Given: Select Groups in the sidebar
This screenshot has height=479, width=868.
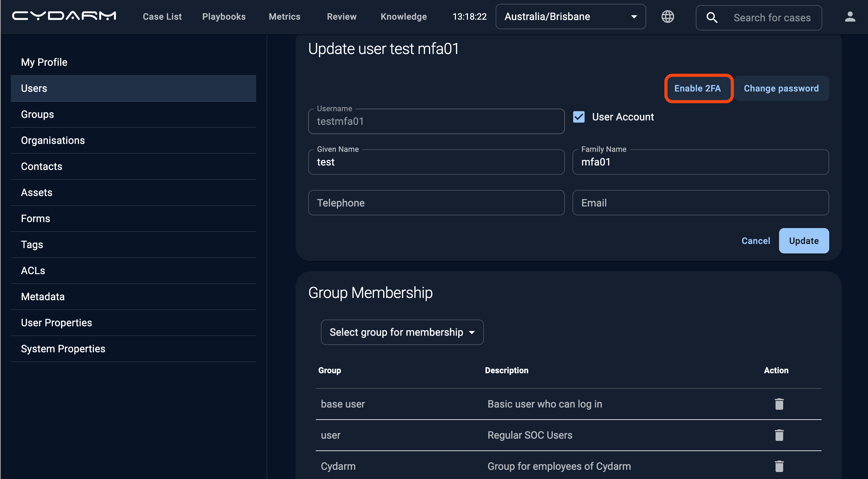Looking at the screenshot, I should (37, 114).
